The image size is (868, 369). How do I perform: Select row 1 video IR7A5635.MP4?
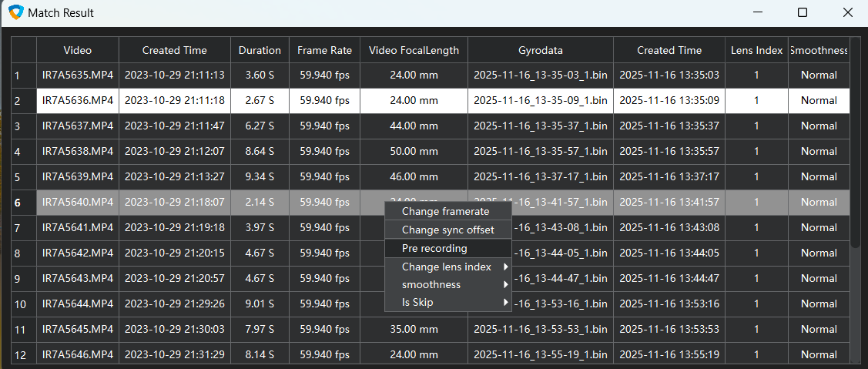(x=78, y=75)
